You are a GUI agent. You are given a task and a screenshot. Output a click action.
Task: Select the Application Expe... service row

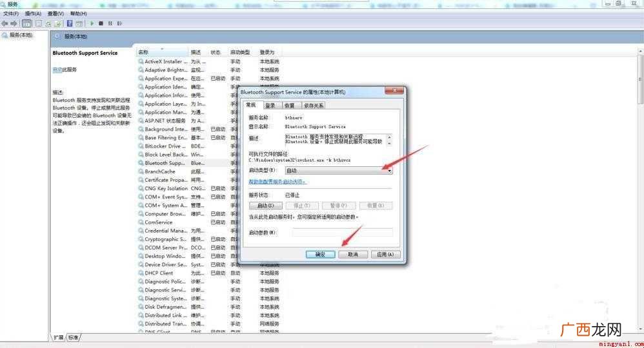pyautogui.click(x=208, y=79)
